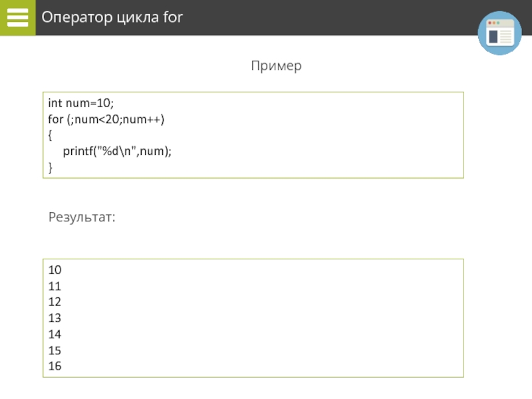
Task: Click the "Результат:" label
Action: [x=81, y=217]
